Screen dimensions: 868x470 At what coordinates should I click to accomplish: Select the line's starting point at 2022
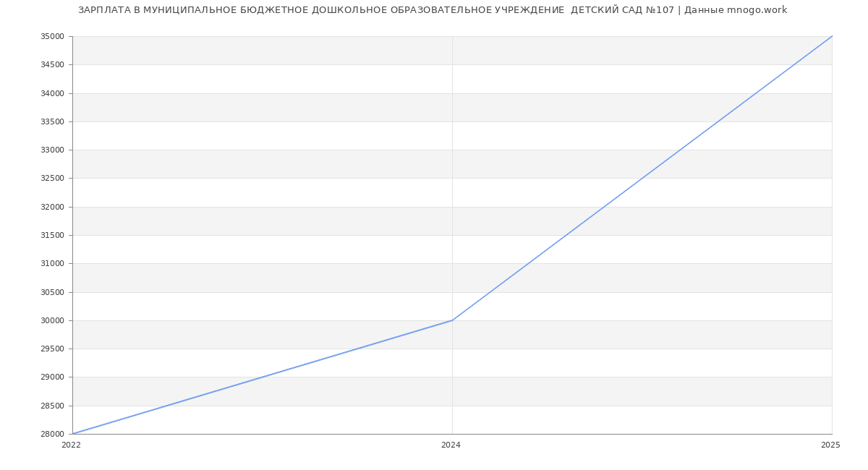(x=73, y=434)
